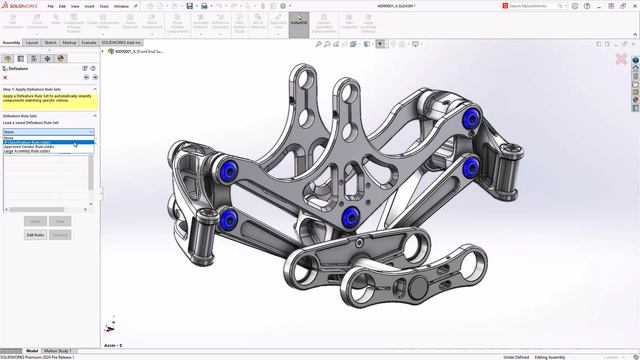
Task: Open the Edit menu
Action: point(62,6)
